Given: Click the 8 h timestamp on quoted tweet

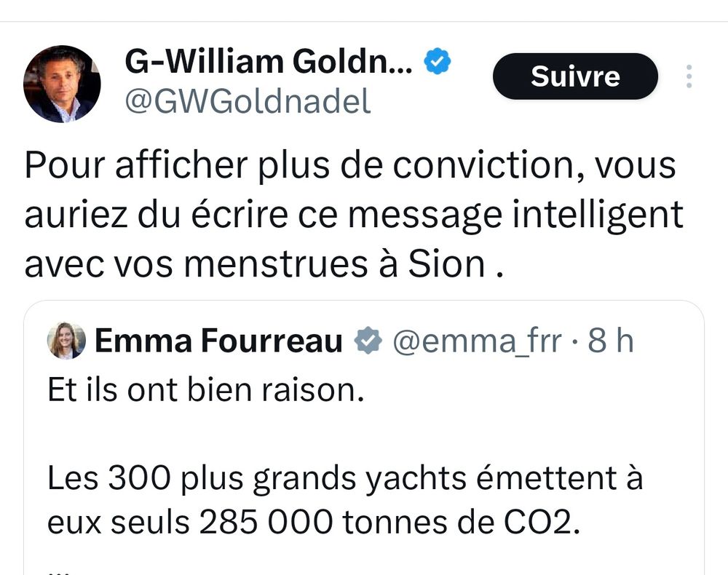Looking at the screenshot, I should (x=611, y=341).
